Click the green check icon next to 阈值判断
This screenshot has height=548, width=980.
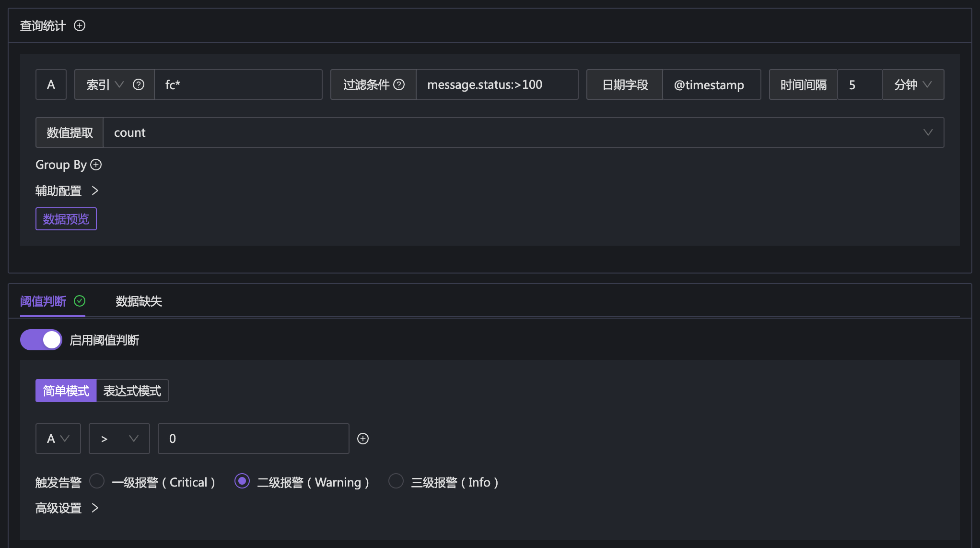[80, 301]
